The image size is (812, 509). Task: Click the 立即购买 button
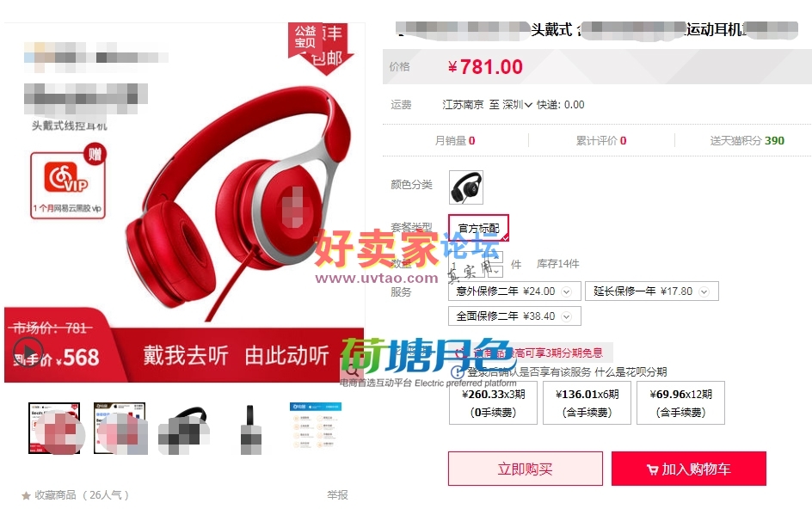[x=525, y=469]
